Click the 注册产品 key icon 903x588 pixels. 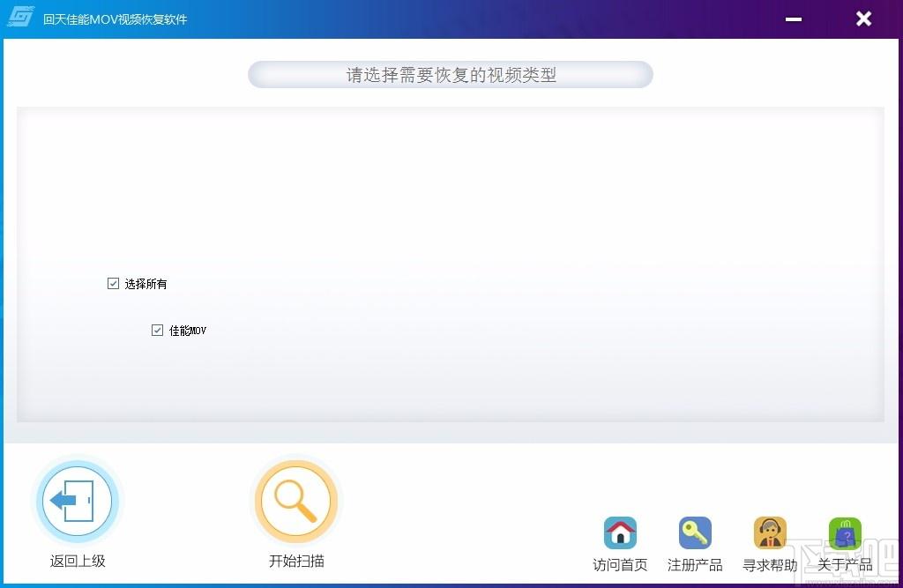pyautogui.click(x=695, y=532)
